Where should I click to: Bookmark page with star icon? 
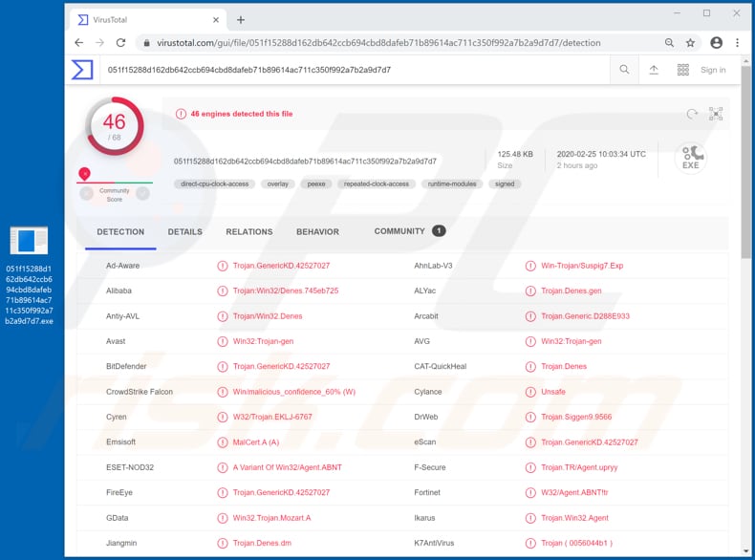[690, 43]
